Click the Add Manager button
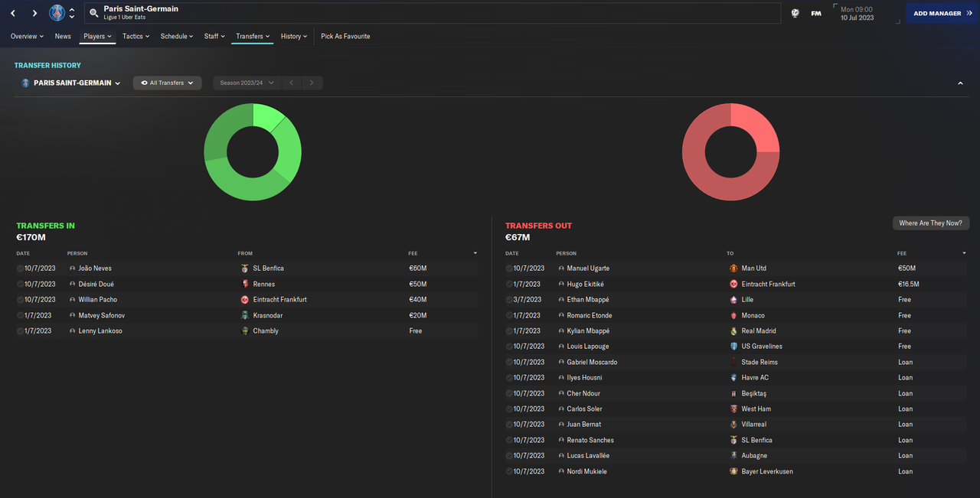980x498 pixels. (x=942, y=13)
